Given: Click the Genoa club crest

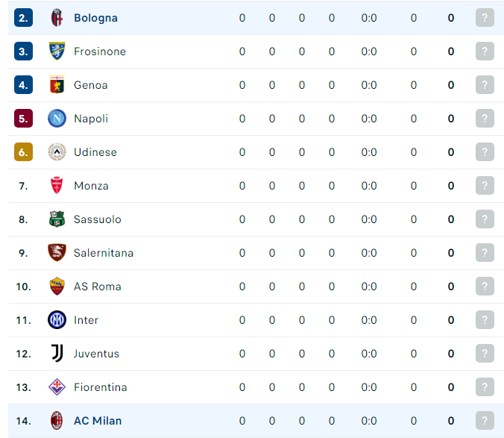Looking at the screenshot, I should coord(57,84).
